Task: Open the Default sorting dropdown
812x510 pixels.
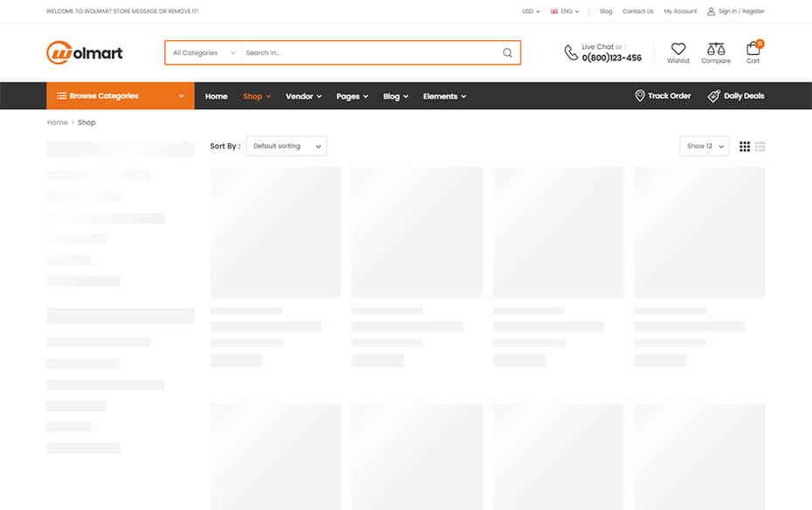Action: pos(286,146)
